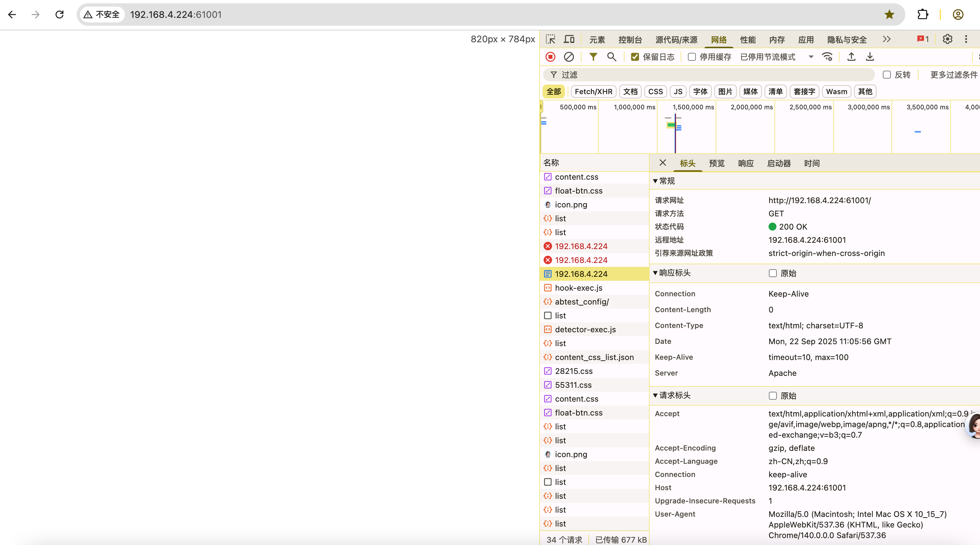Bookmark star icon in address bar
The height and width of the screenshot is (545, 980).
coord(889,15)
